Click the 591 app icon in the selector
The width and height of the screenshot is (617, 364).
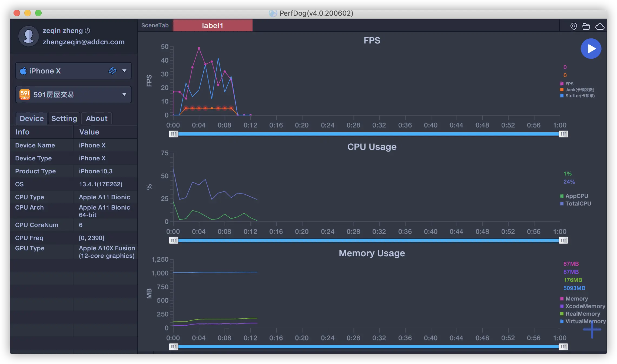click(25, 95)
